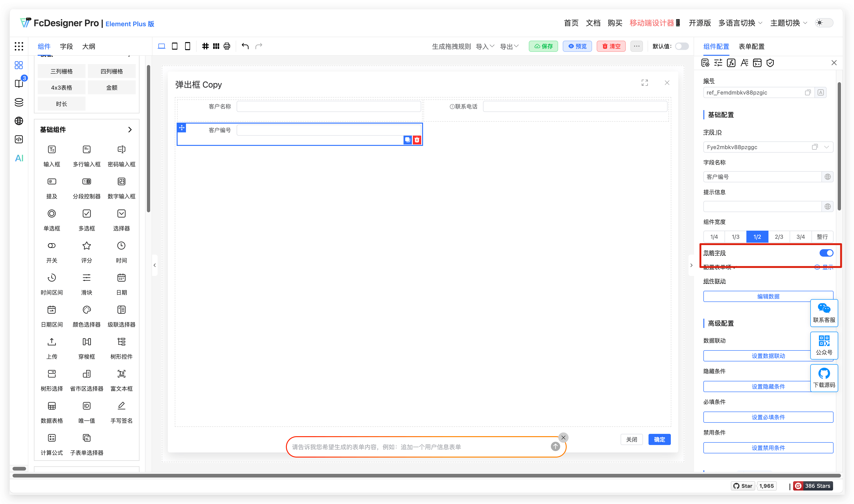Click the green 保存 save button

(543, 46)
